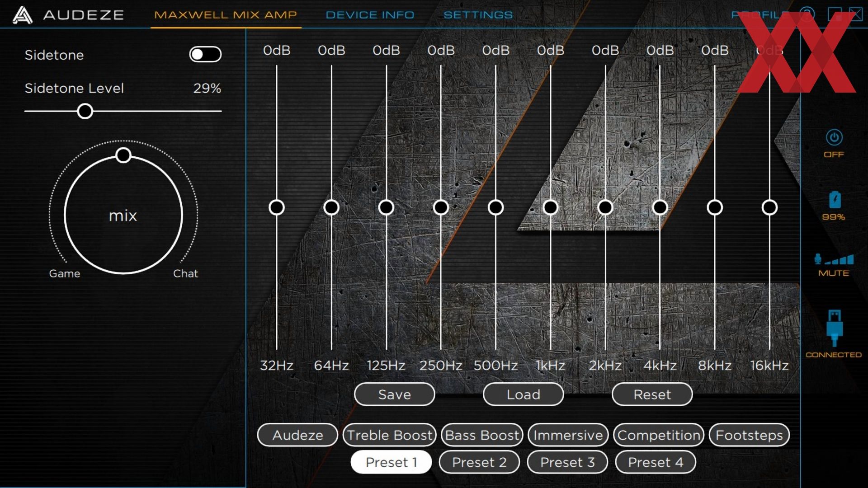Image resolution: width=868 pixels, height=488 pixels.
Task: Choose the Immersive preset
Action: pos(568,435)
